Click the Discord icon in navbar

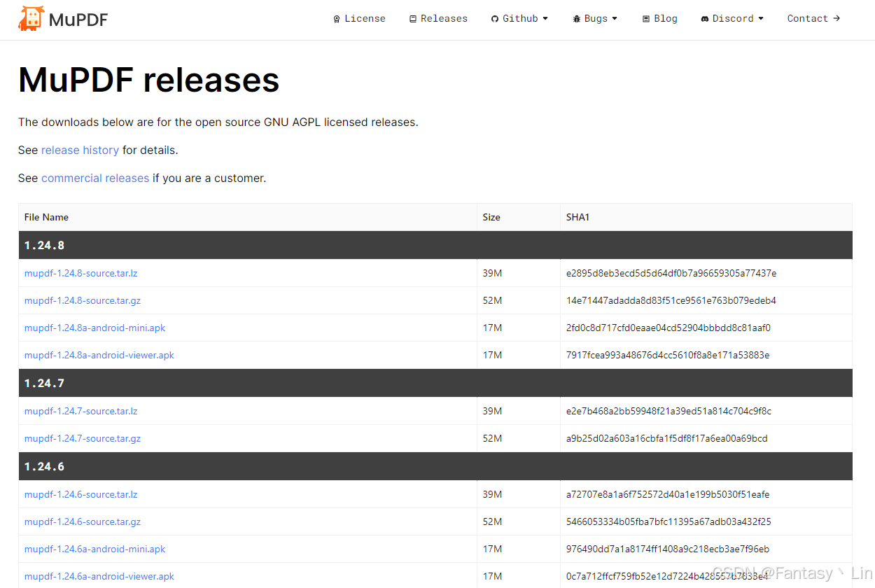click(x=705, y=19)
